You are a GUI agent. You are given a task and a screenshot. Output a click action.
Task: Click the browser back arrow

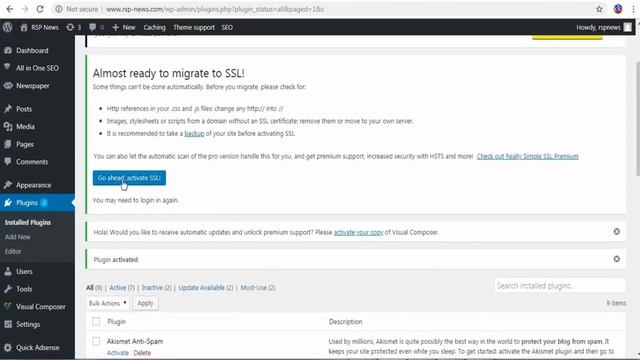coord(9,9)
